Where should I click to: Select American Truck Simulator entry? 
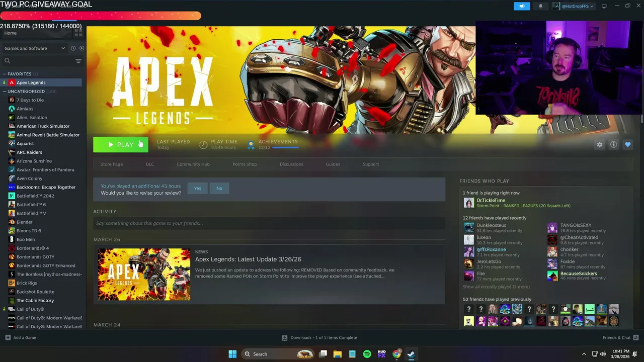tap(43, 126)
